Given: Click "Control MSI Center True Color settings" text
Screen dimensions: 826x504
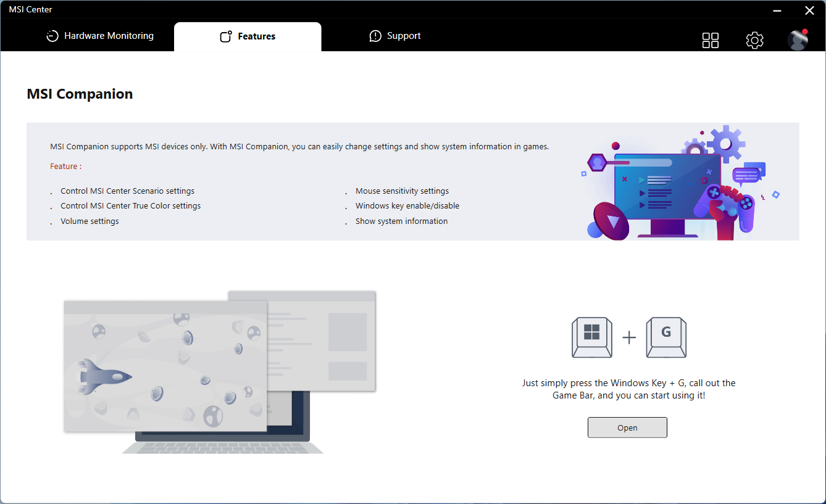Looking at the screenshot, I should point(130,206).
